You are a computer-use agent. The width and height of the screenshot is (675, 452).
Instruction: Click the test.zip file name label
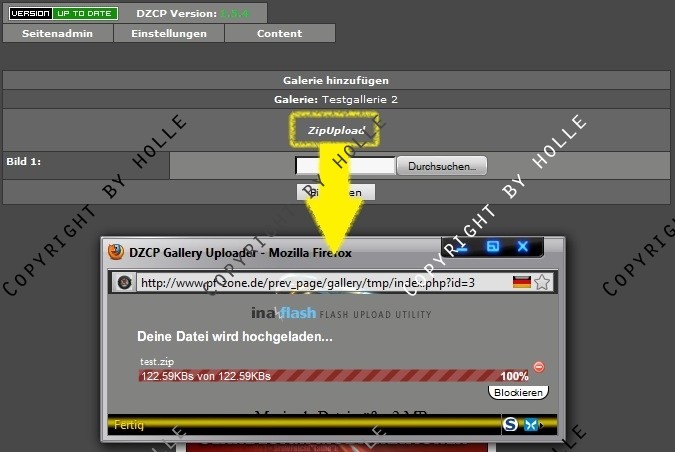[157, 362]
